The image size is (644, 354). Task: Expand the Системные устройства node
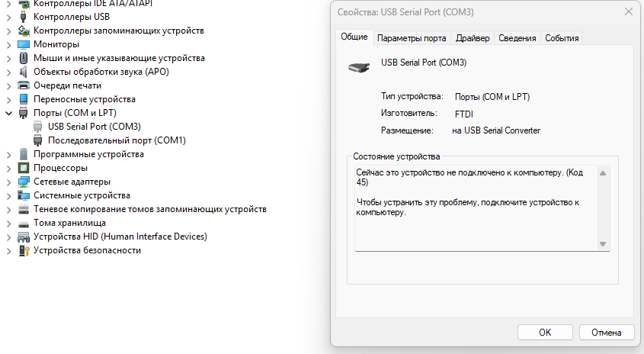[x=8, y=196]
